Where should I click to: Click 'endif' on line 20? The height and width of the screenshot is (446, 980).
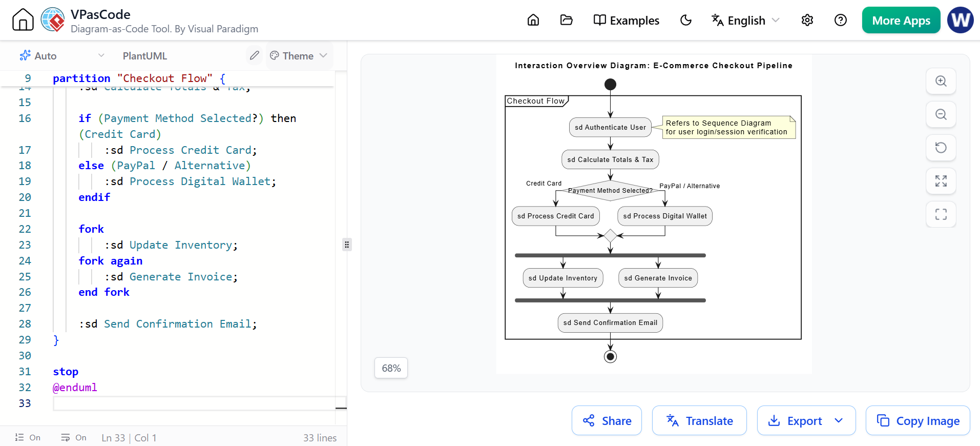94,197
